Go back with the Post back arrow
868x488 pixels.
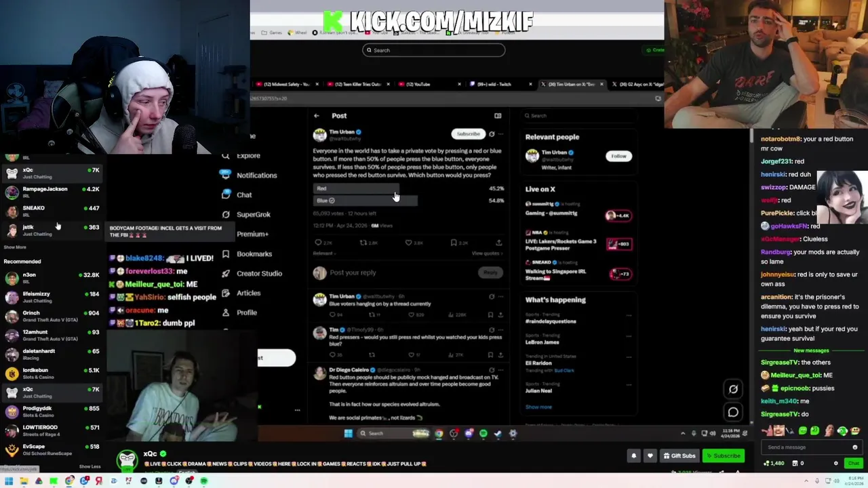pos(317,116)
